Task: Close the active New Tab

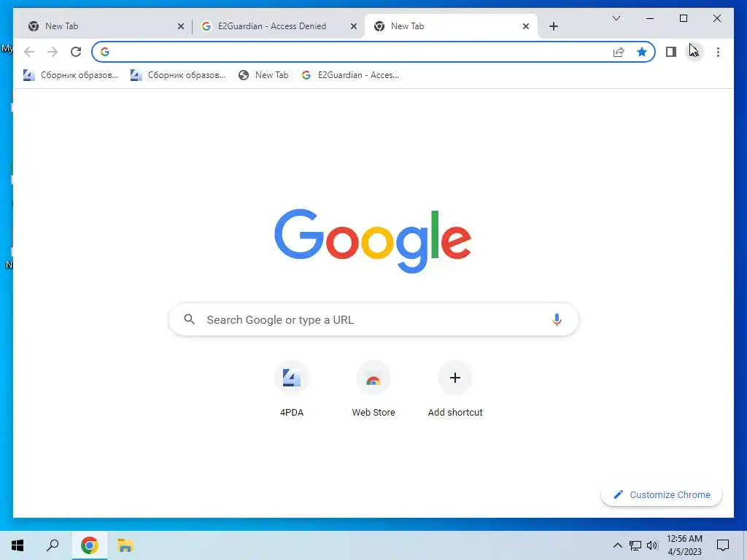Action: tap(526, 27)
